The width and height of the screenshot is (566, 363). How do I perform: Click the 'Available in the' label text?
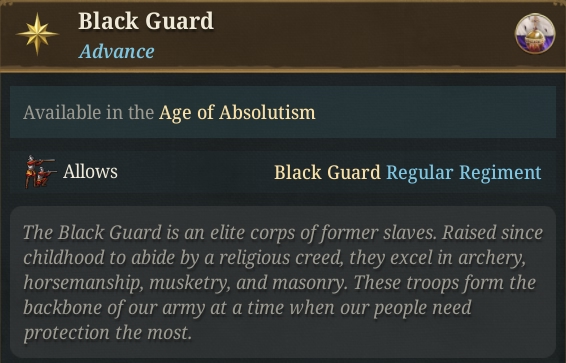(88, 112)
